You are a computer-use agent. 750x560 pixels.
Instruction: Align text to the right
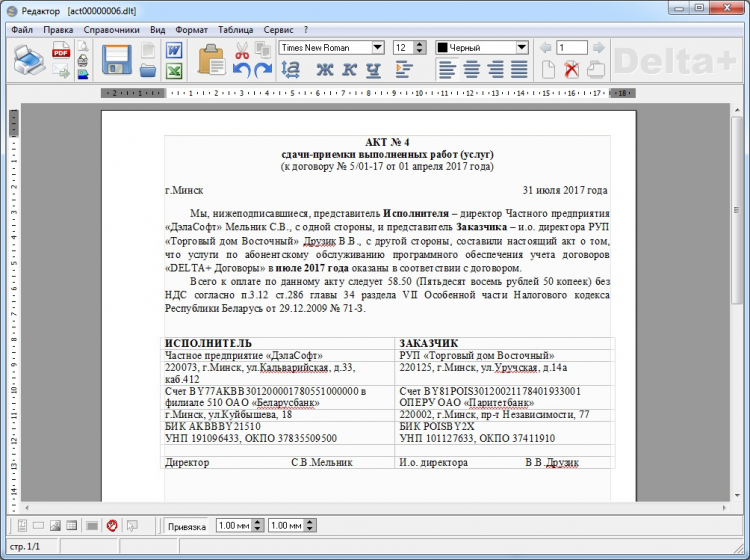(495, 70)
